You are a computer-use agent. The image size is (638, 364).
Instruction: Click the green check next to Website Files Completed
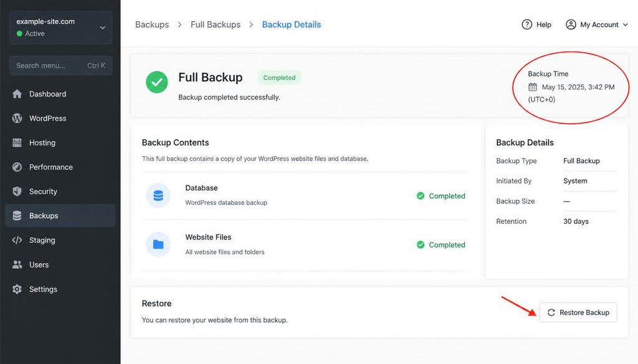coord(421,245)
